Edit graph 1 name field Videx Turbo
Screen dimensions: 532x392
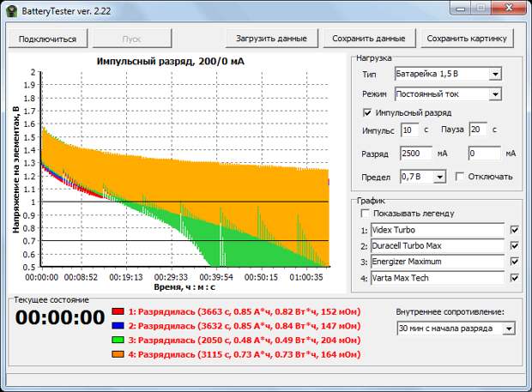point(438,230)
